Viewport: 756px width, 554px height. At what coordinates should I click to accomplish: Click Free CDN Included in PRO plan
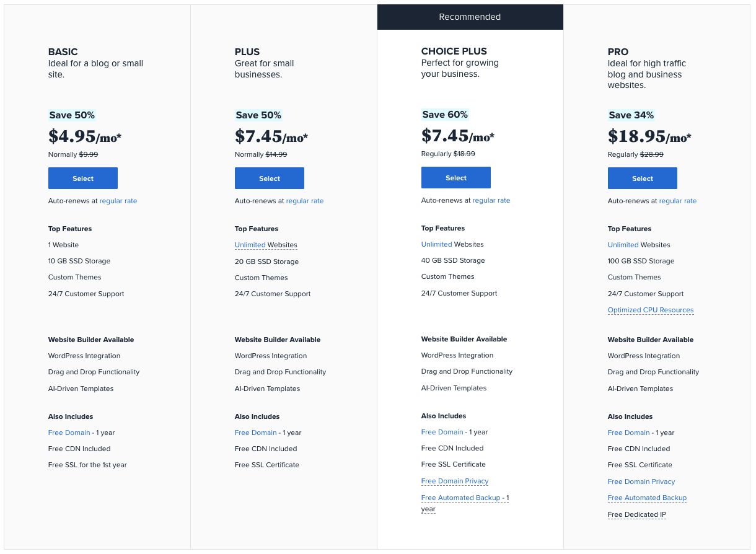639,449
